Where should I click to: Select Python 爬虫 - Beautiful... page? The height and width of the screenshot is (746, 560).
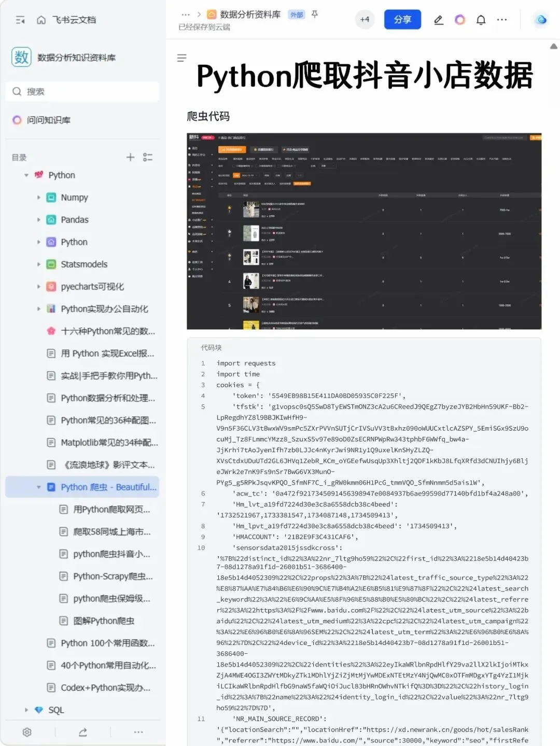(x=82, y=487)
